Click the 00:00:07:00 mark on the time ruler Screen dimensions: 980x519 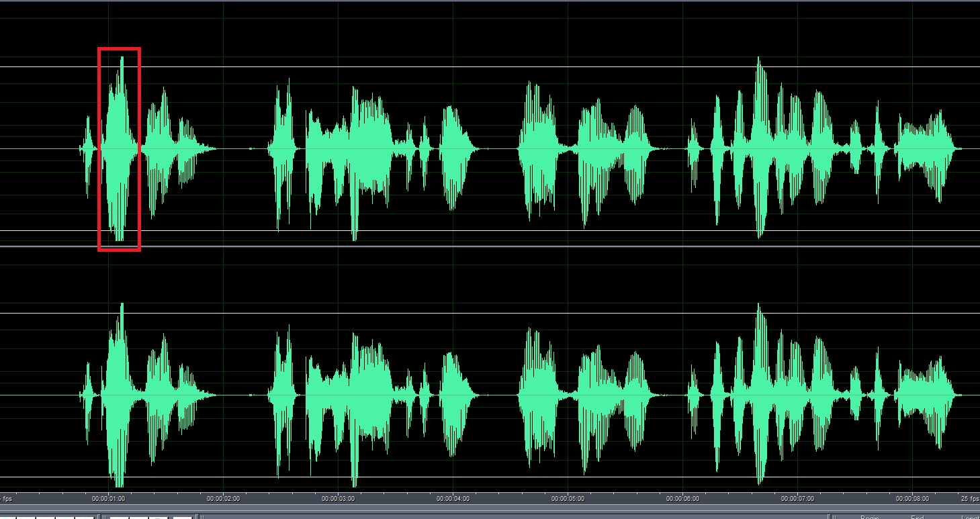(797, 499)
